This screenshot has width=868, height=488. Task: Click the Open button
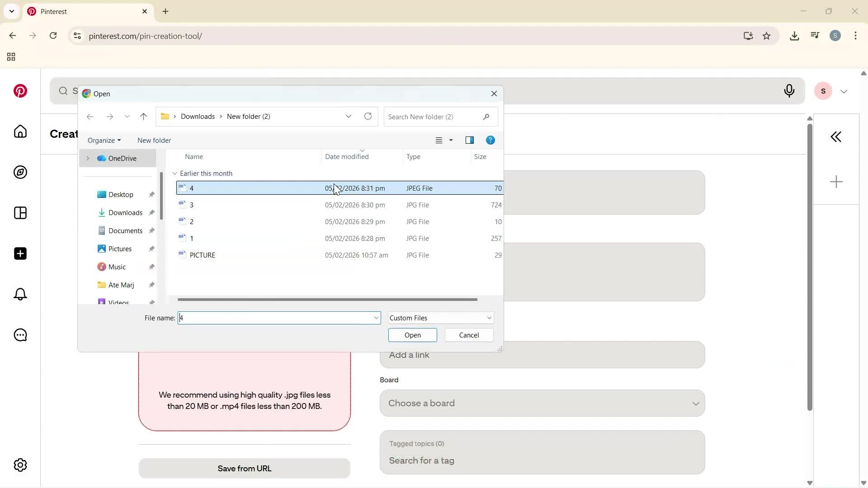pyautogui.click(x=412, y=335)
